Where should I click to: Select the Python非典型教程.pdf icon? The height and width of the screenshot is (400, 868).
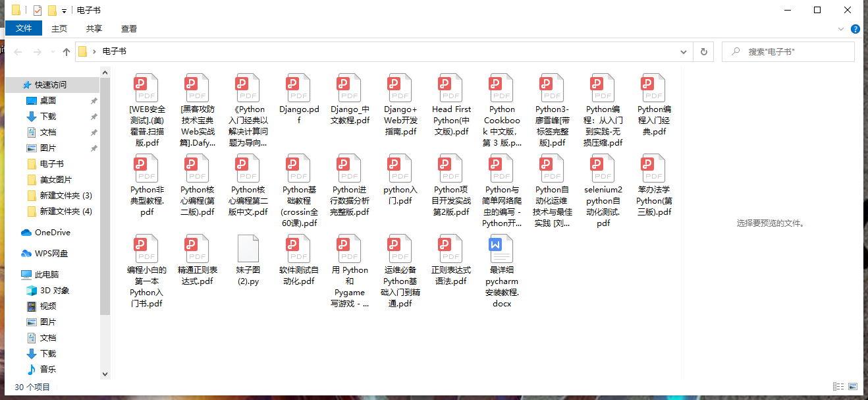click(147, 168)
